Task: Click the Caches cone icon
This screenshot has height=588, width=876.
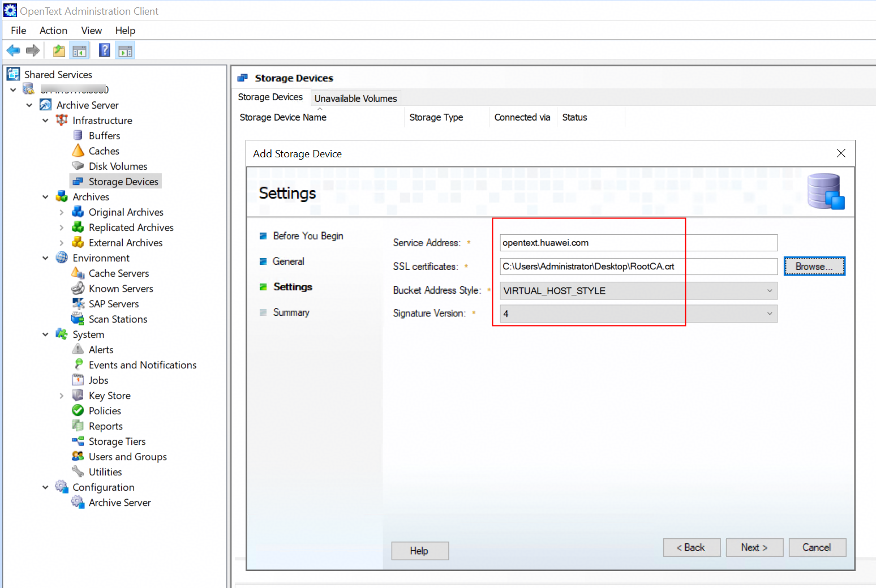Action: (x=78, y=151)
